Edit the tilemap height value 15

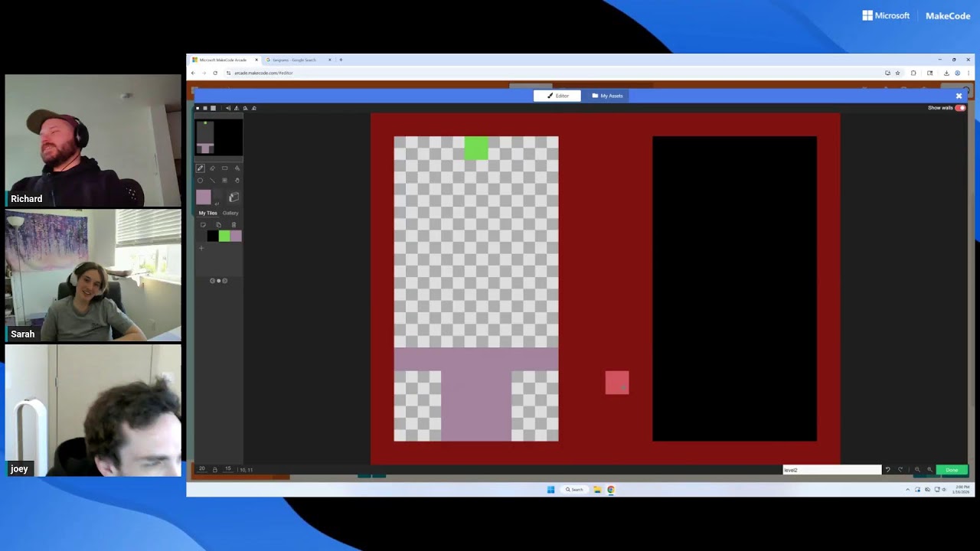coord(227,468)
